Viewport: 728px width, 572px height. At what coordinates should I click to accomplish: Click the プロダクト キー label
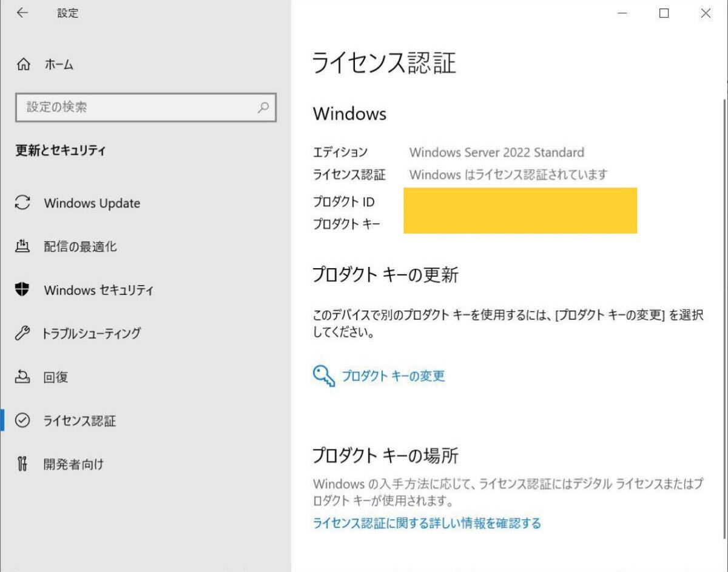coord(346,224)
